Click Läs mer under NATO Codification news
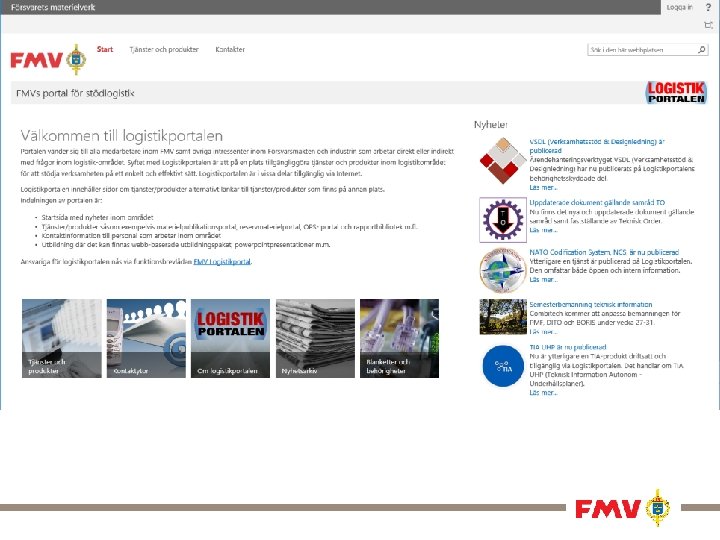Image resolution: width=720 pixels, height=540 pixels. pos(543,279)
